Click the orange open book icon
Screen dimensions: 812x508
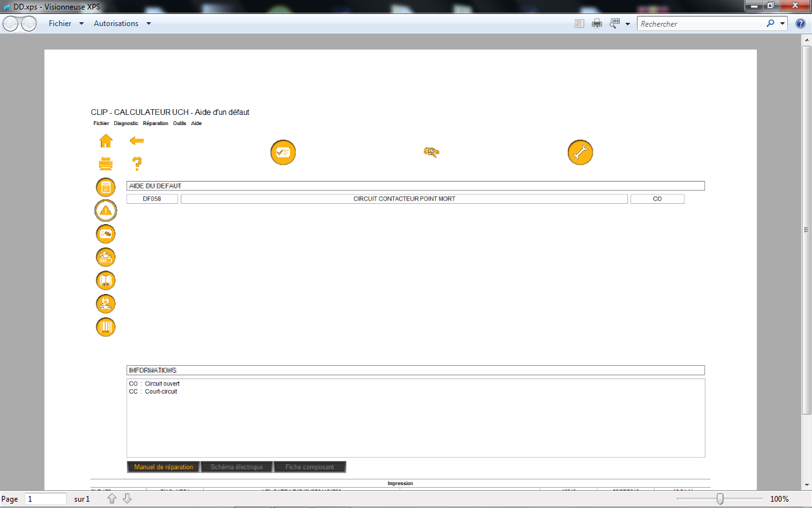[105, 280]
